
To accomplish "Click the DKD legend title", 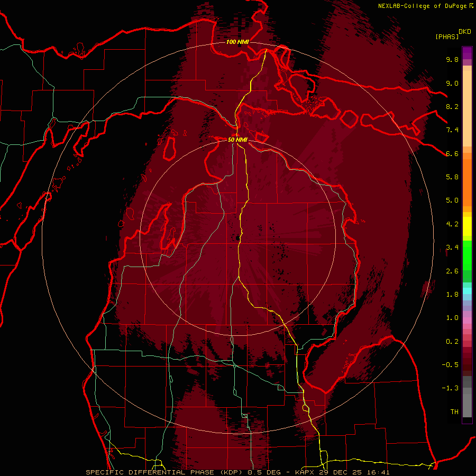I will (465, 32).
